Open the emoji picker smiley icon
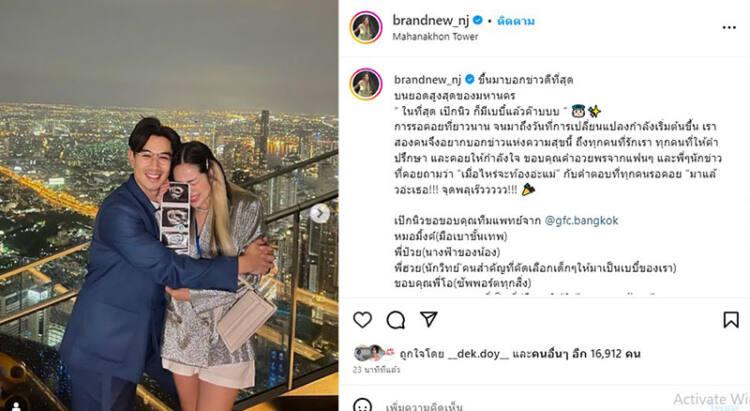The width and height of the screenshot is (750, 411). (x=362, y=406)
